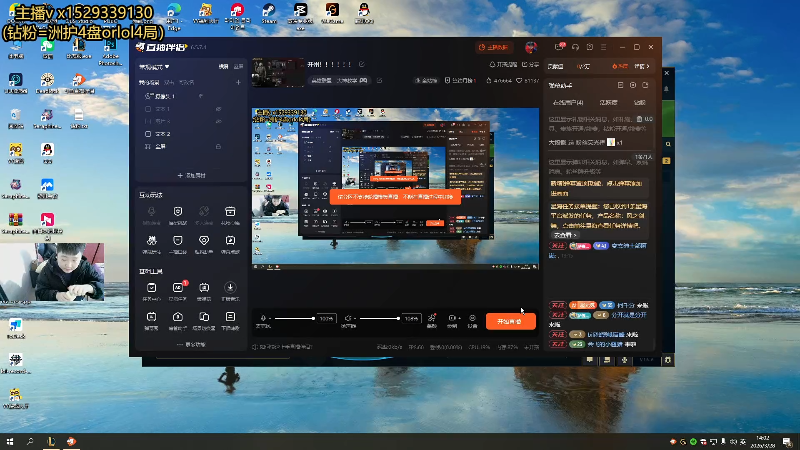Select the third scene tab

coord(186,82)
